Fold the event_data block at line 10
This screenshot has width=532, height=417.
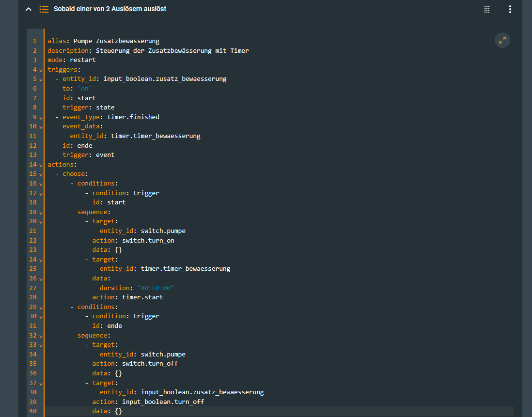(41, 127)
